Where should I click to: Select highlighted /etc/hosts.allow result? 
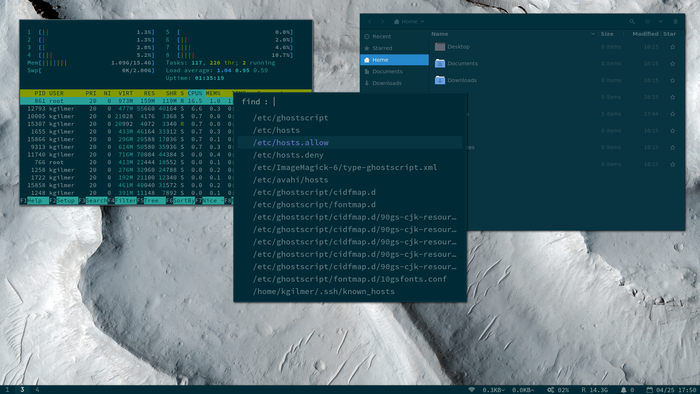click(x=350, y=143)
